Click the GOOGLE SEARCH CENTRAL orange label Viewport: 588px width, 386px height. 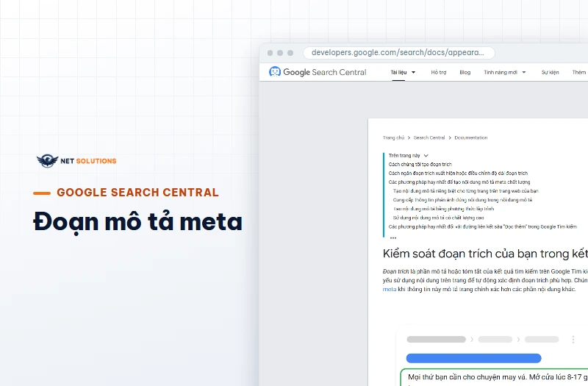tap(137, 193)
